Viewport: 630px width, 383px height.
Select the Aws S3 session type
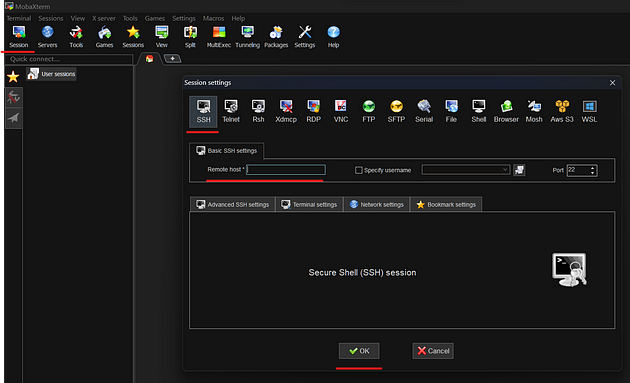point(562,111)
